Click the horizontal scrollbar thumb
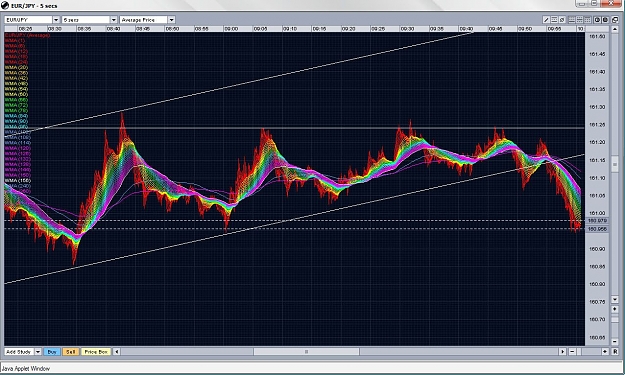 [x=307, y=351]
